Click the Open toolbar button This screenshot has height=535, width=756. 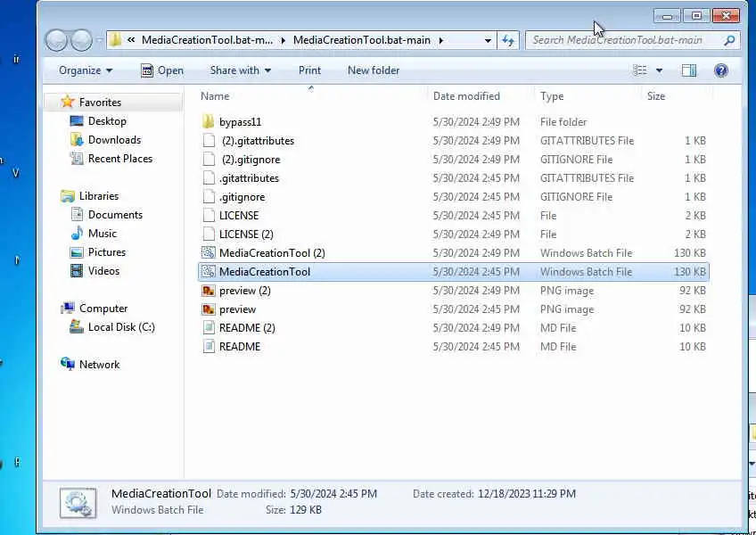pyautogui.click(x=162, y=70)
